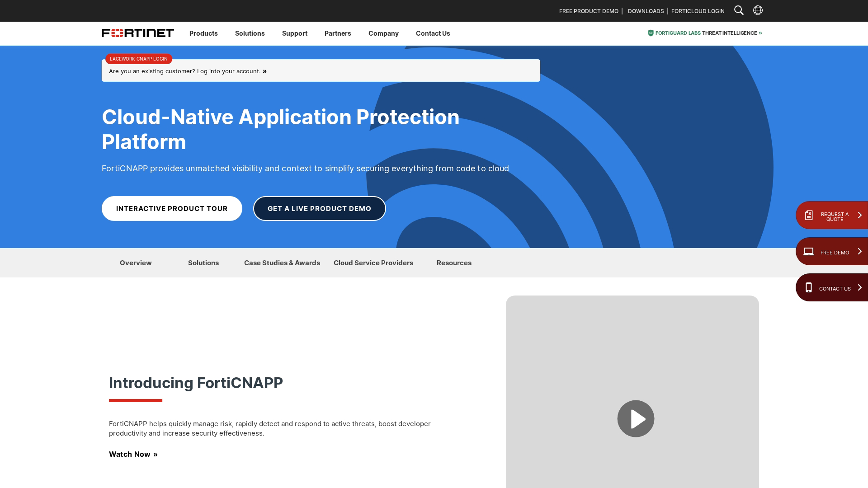Open Contact Us in the navigation bar
The width and height of the screenshot is (868, 488).
coord(433,33)
